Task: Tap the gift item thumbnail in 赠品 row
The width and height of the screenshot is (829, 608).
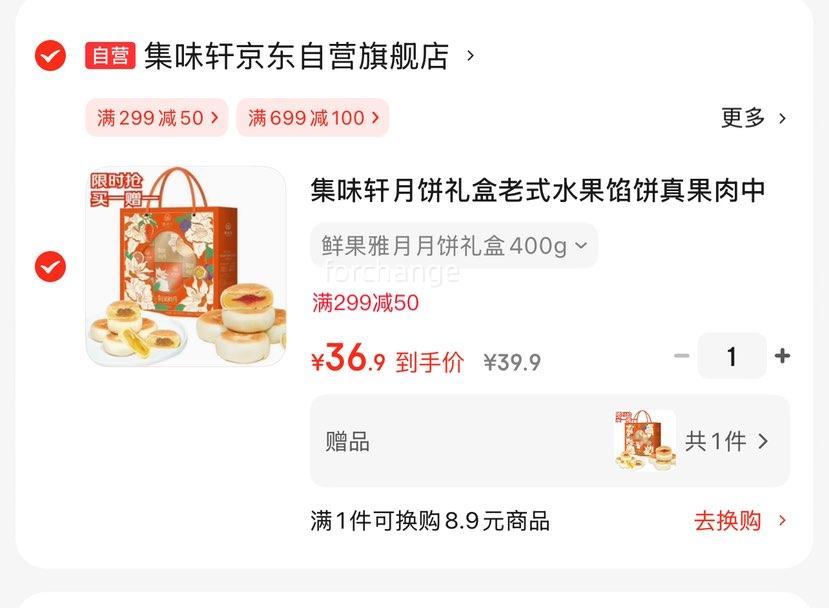Action: pos(646,440)
